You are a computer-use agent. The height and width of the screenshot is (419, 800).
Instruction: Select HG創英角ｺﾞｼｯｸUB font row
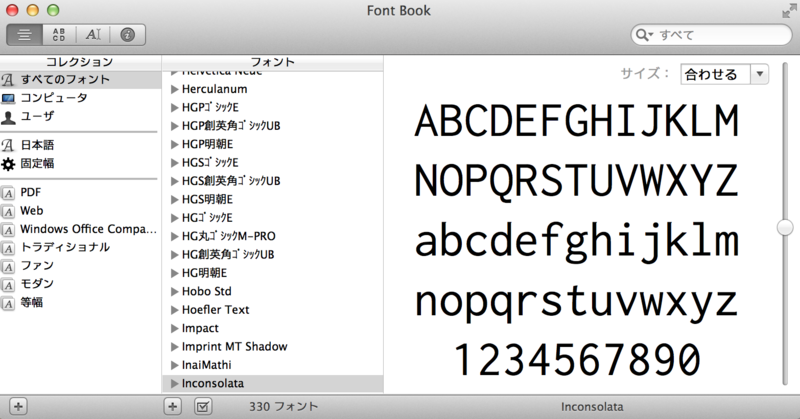(x=272, y=255)
